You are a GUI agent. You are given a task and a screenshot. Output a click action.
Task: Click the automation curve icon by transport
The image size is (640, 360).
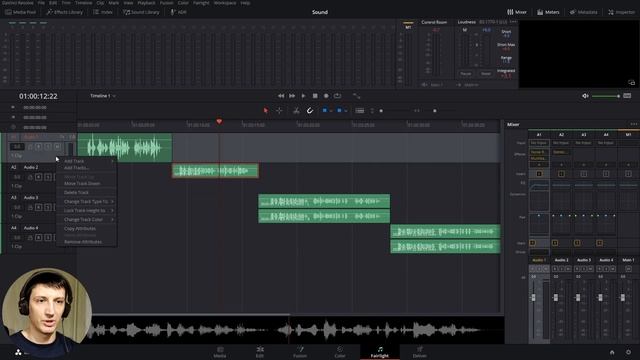[356, 96]
